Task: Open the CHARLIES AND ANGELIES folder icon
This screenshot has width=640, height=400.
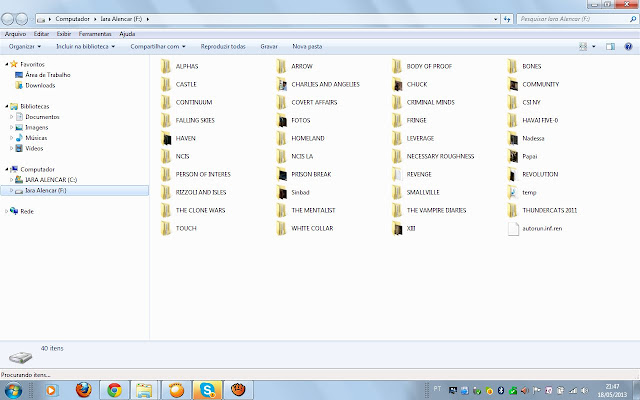Action: (281, 84)
